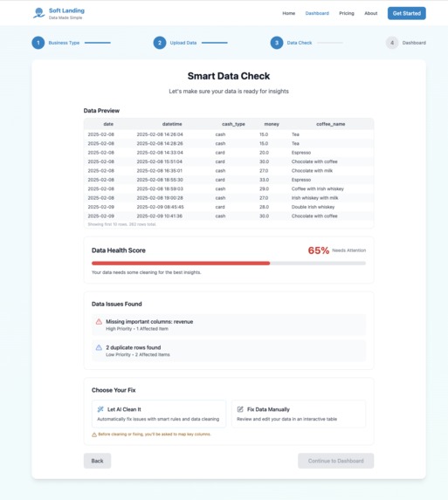Click the 20.0 money cell
This screenshot has height=500, width=448.
(x=265, y=153)
